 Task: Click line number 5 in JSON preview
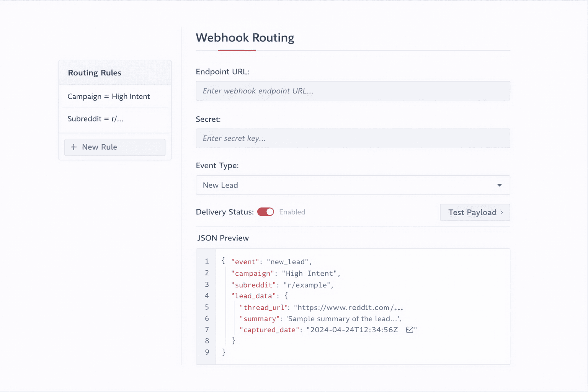point(207,307)
